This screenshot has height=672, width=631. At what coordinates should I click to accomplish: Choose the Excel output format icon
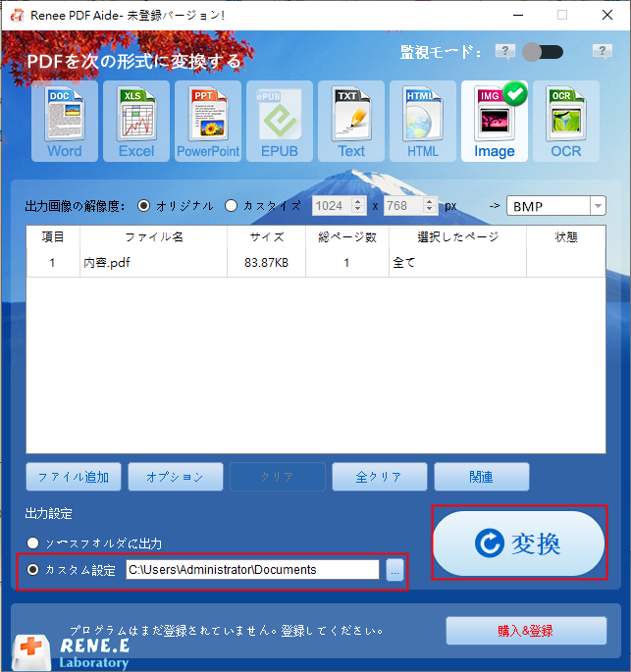click(x=136, y=121)
